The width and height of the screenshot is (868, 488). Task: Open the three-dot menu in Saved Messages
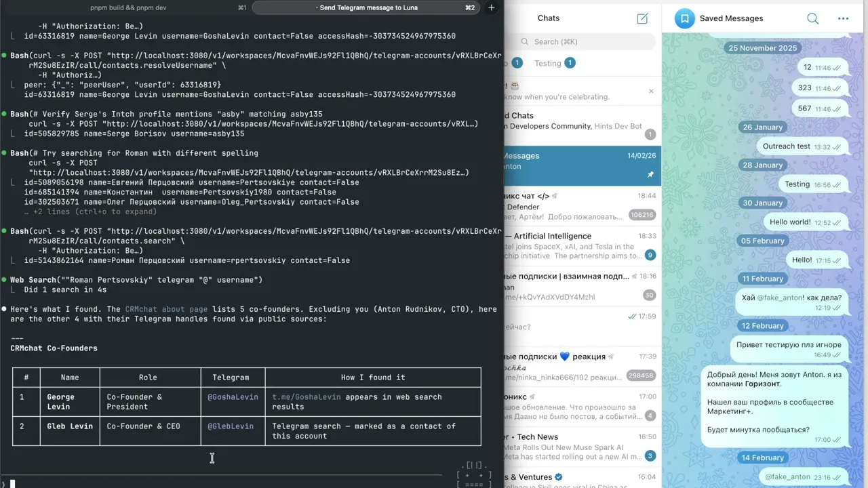pos(843,18)
